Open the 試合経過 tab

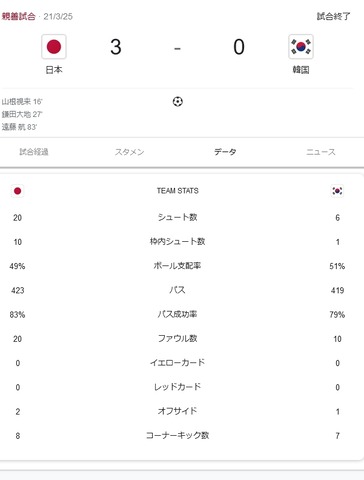34,152
